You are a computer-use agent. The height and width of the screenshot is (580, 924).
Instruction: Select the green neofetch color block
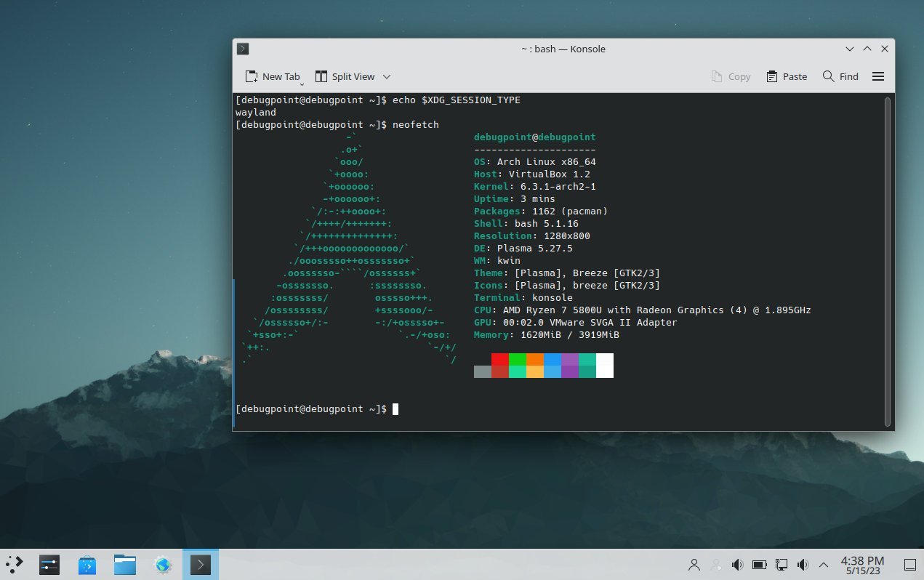[x=518, y=366]
